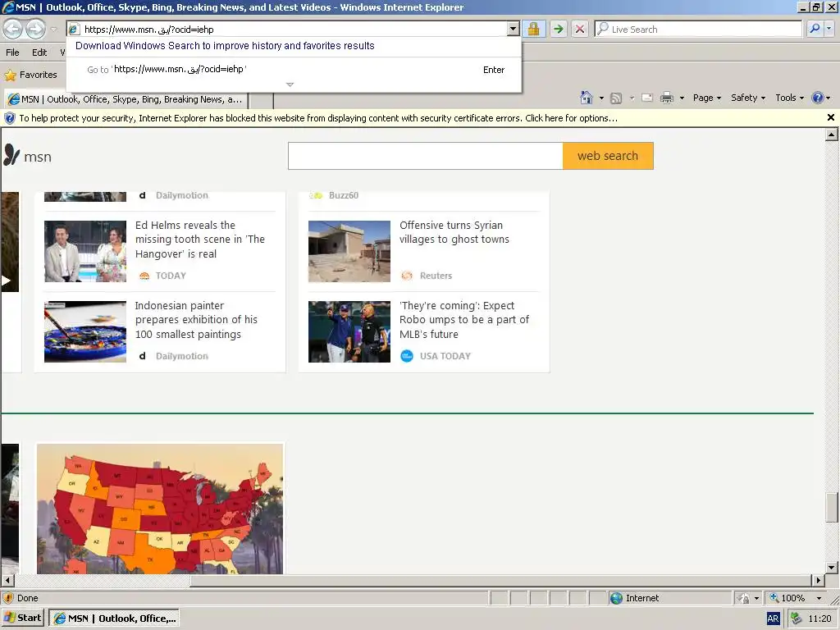Screen dimensions: 840x630
Task: Click the Dailymotion label under the Indonesian painter story
Action: (x=181, y=356)
